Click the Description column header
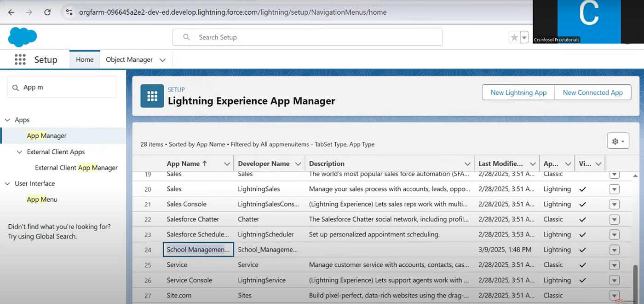The height and width of the screenshot is (304, 644). (x=327, y=164)
